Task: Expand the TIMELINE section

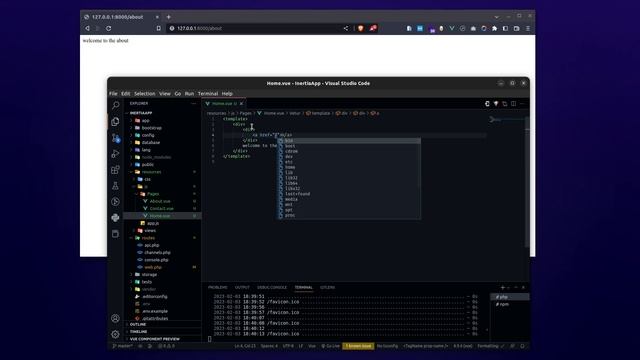Action: pyautogui.click(x=138, y=332)
